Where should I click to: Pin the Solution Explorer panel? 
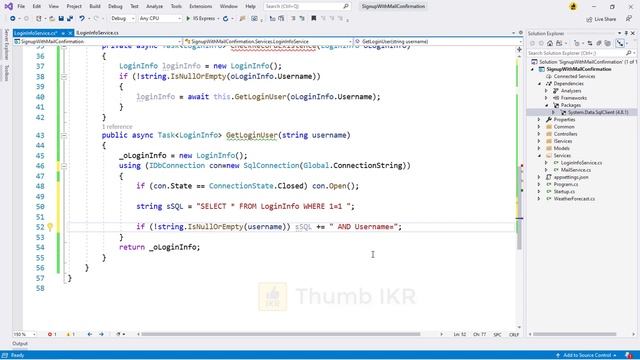pyautogui.click(x=626, y=33)
